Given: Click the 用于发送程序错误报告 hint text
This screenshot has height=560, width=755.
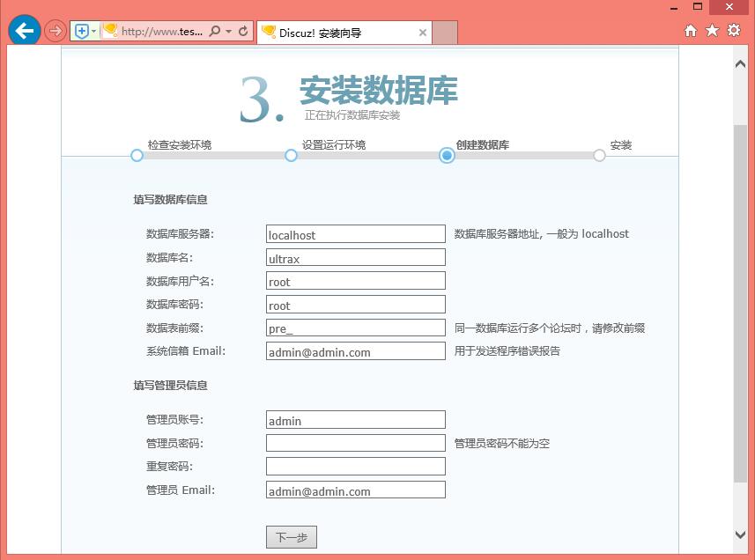Looking at the screenshot, I should pyautogui.click(x=507, y=350).
